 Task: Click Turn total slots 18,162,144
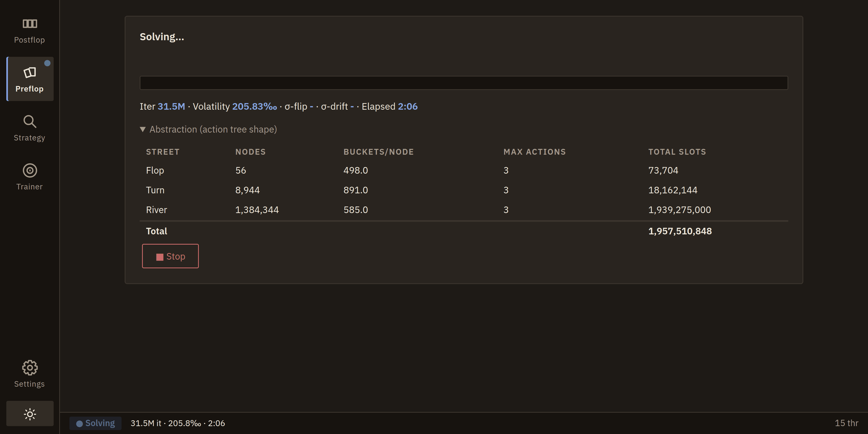673,190
